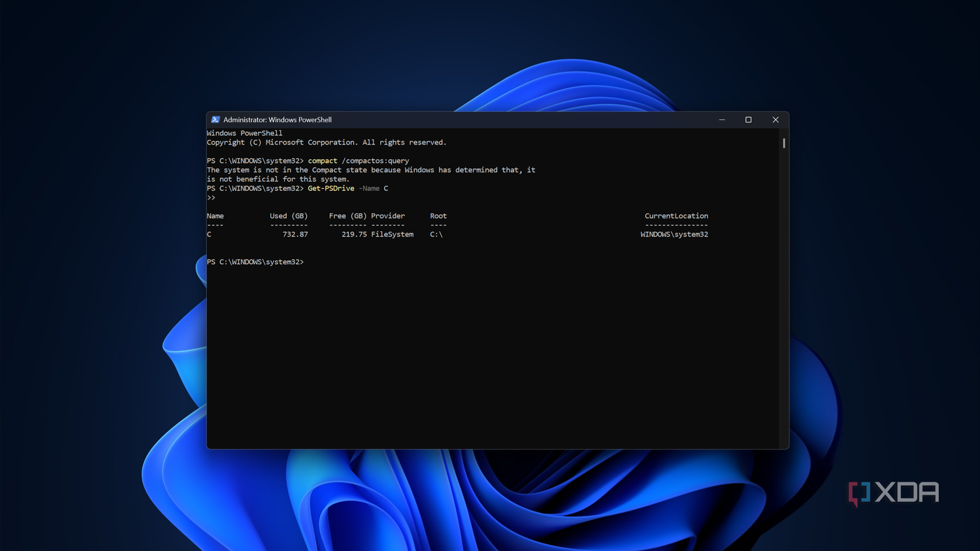Click the '-Name' parameter text
The image size is (980, 551).
(x=369, y=188)
